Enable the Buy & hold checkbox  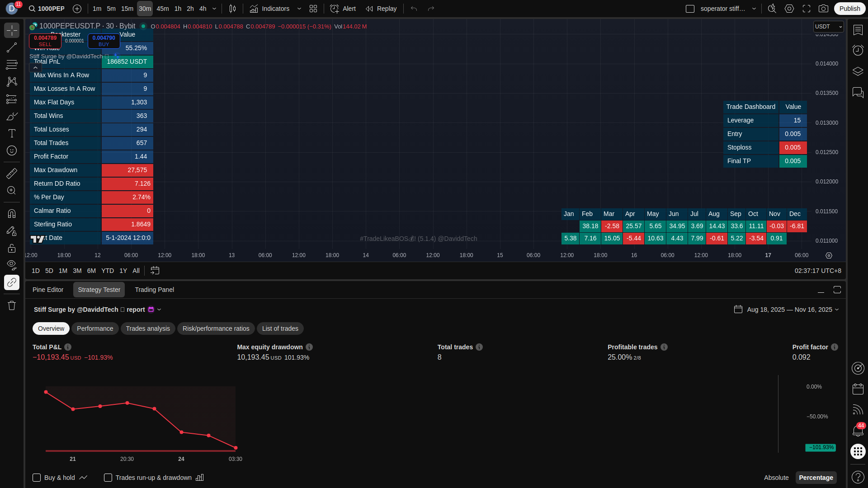click(x=37, y=478)
